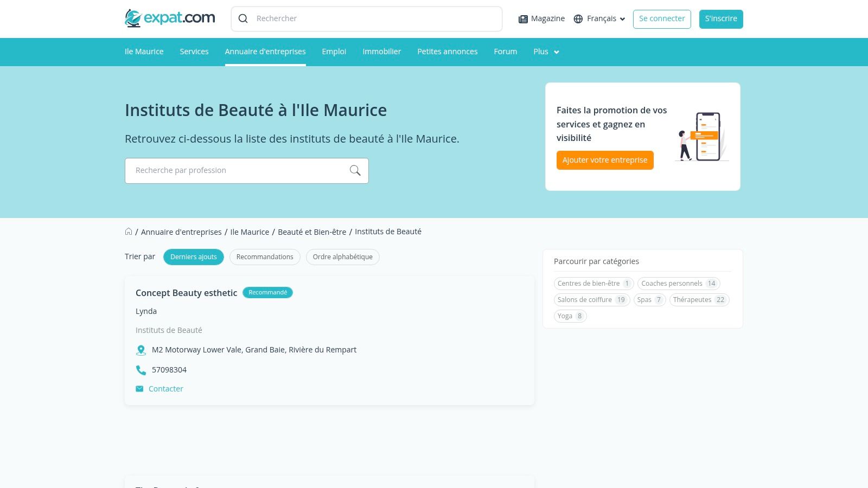The width and height of the screenshot is (868, 488).
Task: Click the location pin icon on Concept Beauty esthetic
Action: click(x=141, y=350)
